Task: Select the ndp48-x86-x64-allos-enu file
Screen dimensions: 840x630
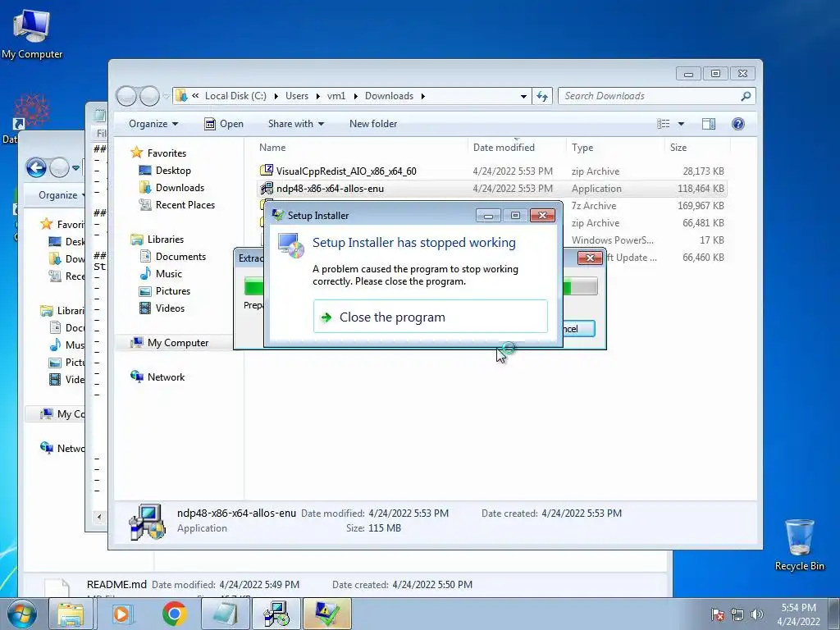Action: coord(330,189)
